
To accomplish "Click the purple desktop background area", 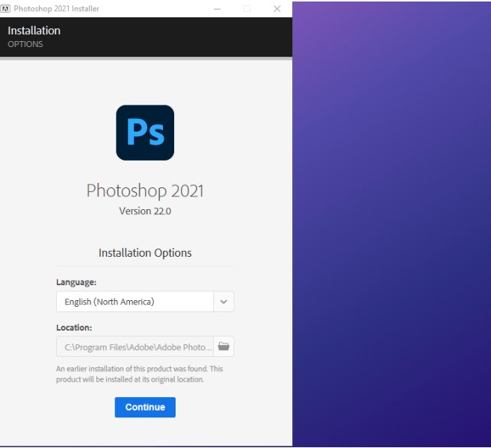I will click(x=391, y=224).
